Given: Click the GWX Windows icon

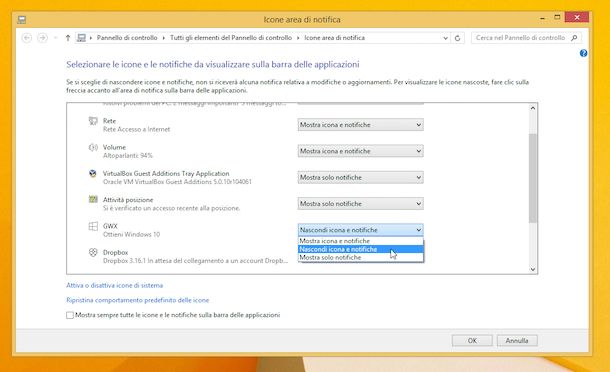Looking at the screenshot, I should coord(93,226).
